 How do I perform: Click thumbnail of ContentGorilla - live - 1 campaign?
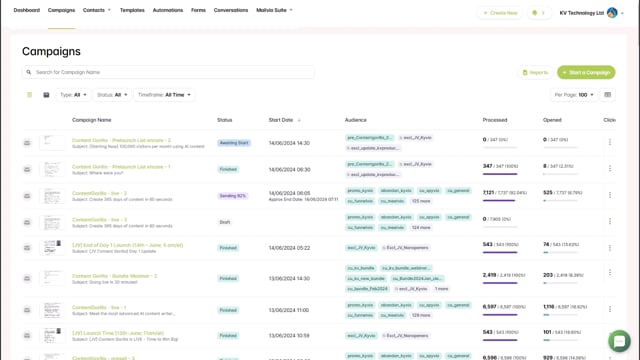point(52,310)
